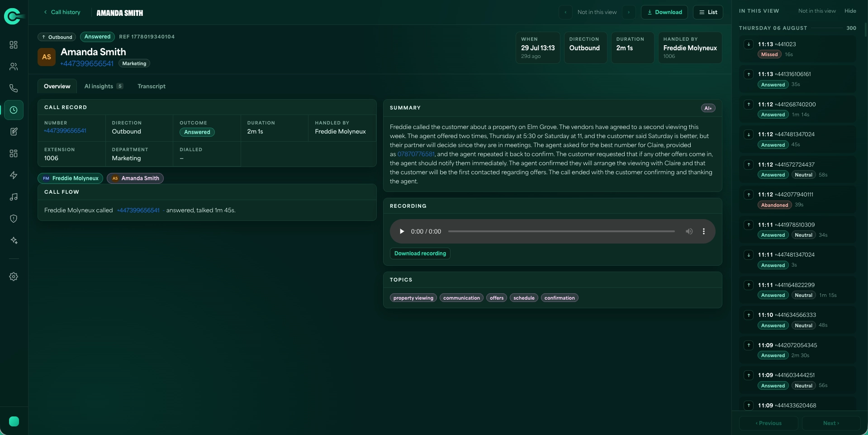The height and width of the screenshot is (435, 868).
Task: Click the Amanda Smith participant chip
Action: 135,178
